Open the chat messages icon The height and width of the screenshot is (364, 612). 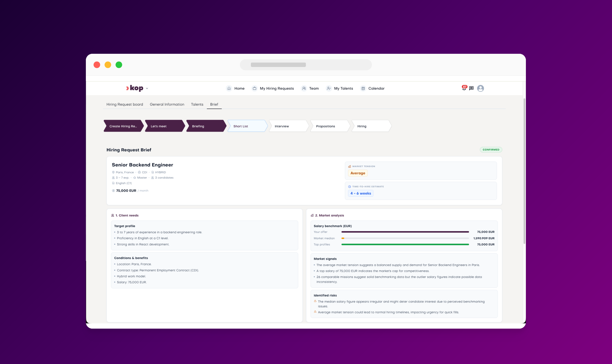471,88
